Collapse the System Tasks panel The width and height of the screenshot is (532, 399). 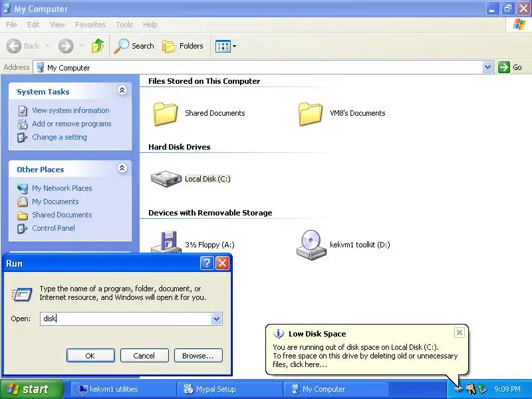point(122,90)
